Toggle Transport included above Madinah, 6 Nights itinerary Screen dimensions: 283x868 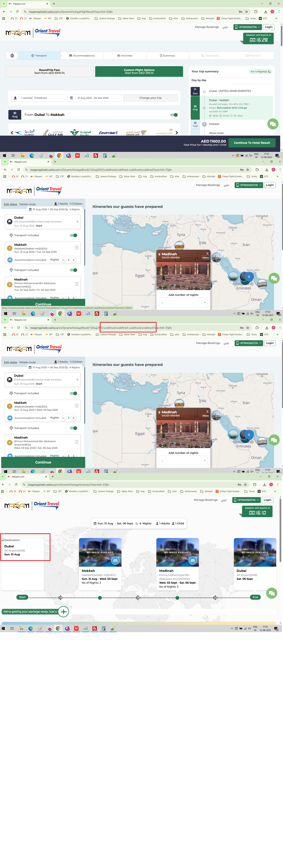point(73,428)
